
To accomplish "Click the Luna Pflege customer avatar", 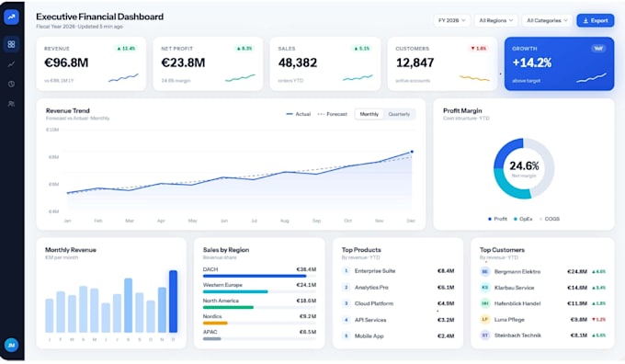I will pos(484,319).
